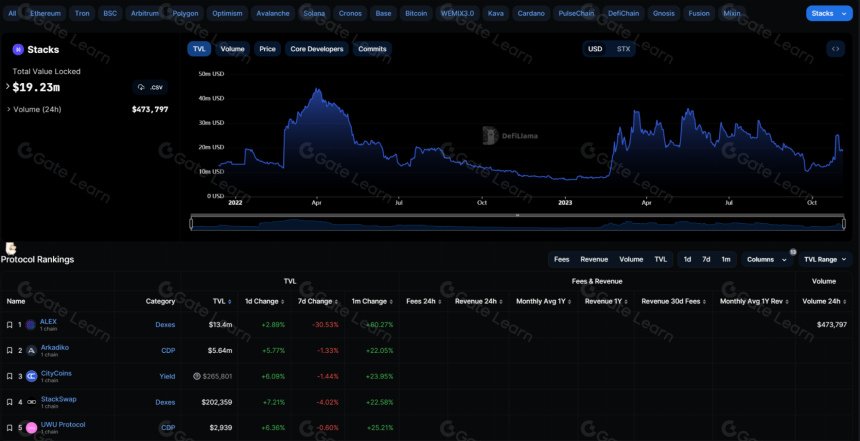Image resolution: width=860 pixels, height=441 pixels.
Task: Click the right handle of the chart range slider
Action: point(844,224)
